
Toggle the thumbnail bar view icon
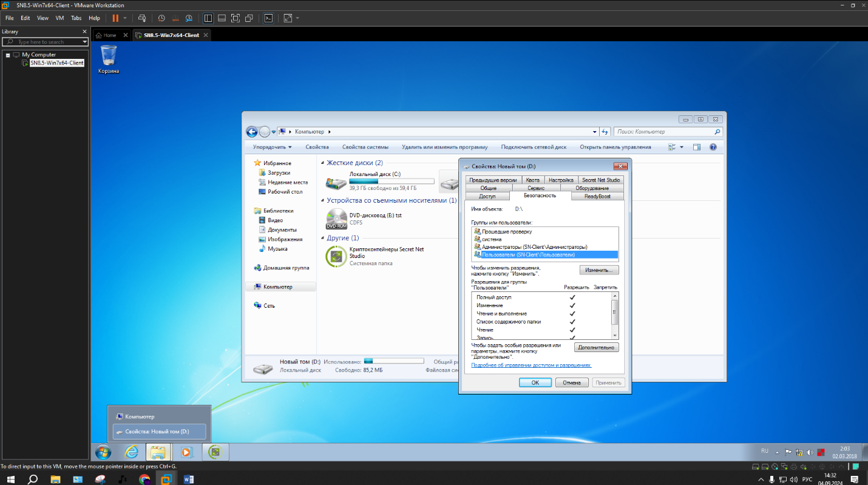[222, 18]
